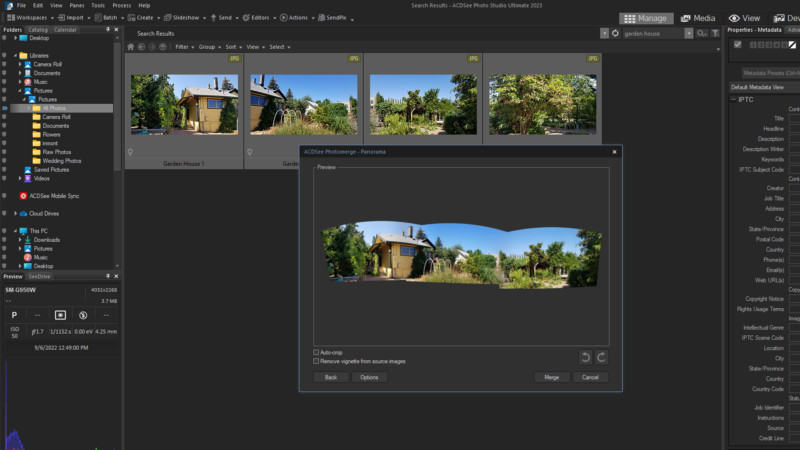Toggle Easy-Select marker beside Libraries
This screenshot has width=800, height=450.
click(x=5, y=56)
